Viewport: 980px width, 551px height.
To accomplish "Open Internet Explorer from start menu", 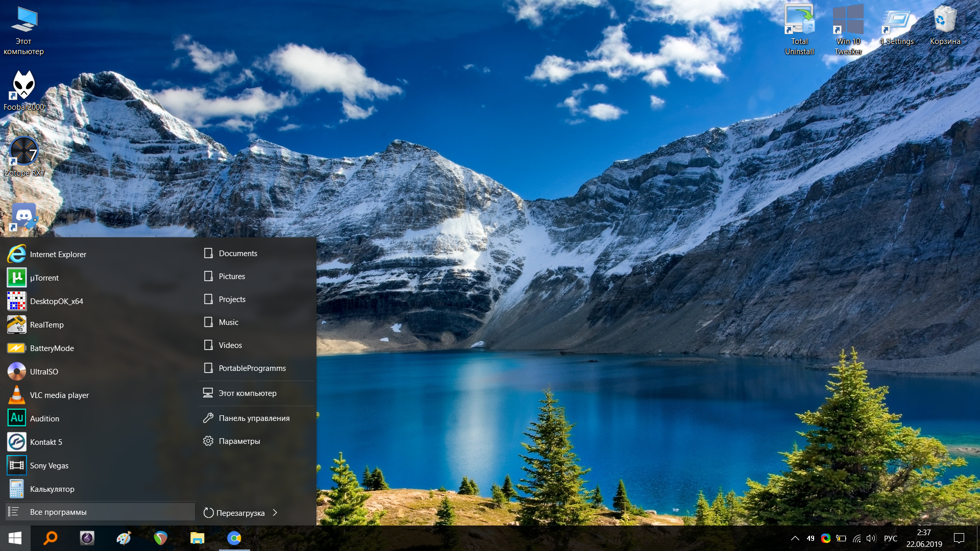I will [x=58, y=254].
